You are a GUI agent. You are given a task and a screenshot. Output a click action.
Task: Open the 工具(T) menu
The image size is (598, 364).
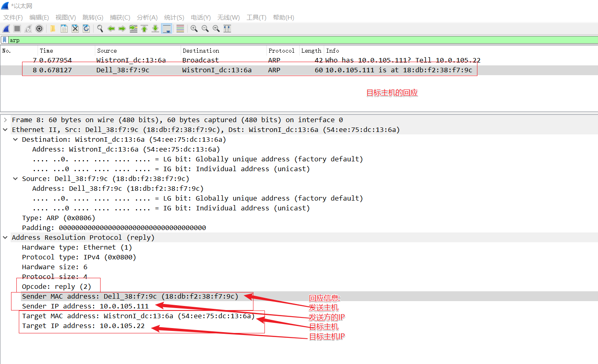tap(256, 18)
